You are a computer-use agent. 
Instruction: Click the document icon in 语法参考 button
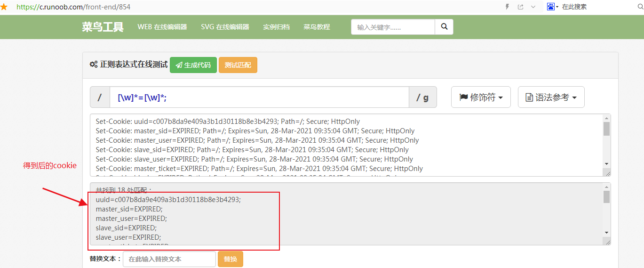tap(529, 97)
